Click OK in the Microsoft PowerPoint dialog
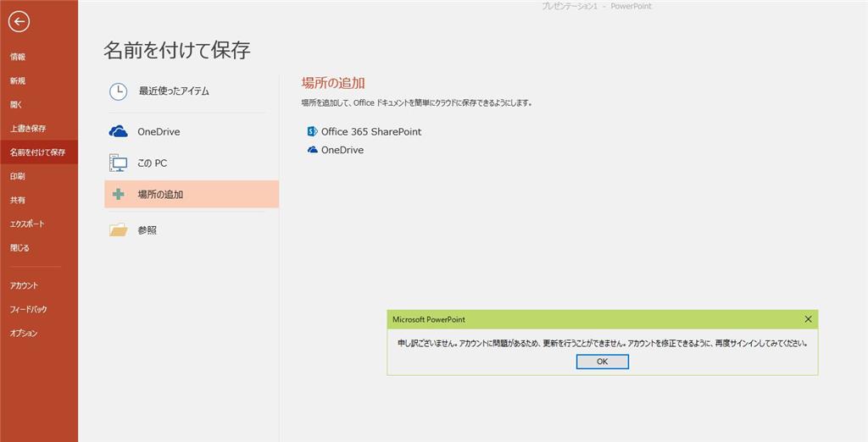This screenshot has width=868, height=442. (603, 362)
